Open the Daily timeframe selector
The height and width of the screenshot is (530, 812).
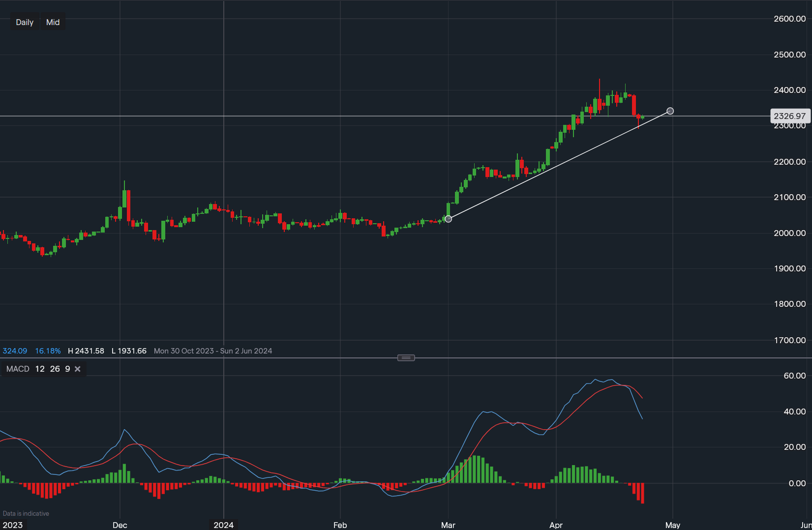coord(24,22)
